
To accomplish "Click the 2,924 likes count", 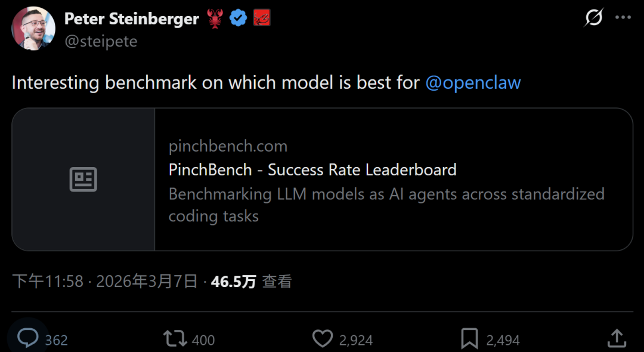I will coord(356,340).
